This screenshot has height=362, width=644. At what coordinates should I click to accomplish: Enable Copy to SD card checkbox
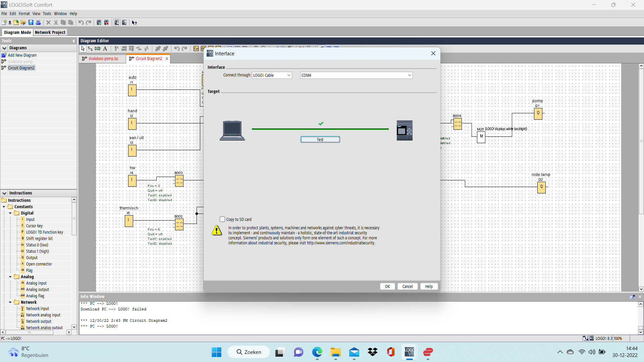click(222, 219)
